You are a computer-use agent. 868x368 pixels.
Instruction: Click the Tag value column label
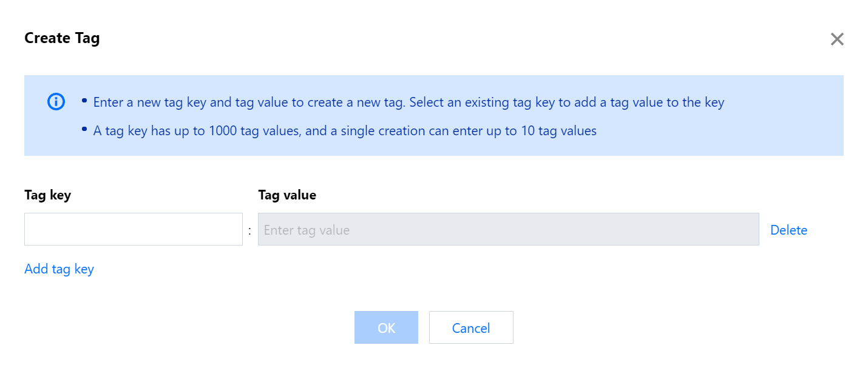[x=287, y=195]
